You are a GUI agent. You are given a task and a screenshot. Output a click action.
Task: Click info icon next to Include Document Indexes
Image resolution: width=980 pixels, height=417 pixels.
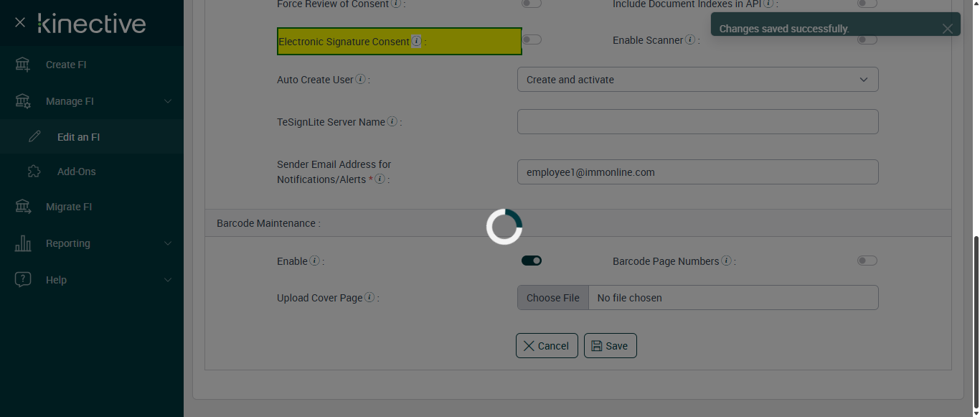click(x=768, y=4)
